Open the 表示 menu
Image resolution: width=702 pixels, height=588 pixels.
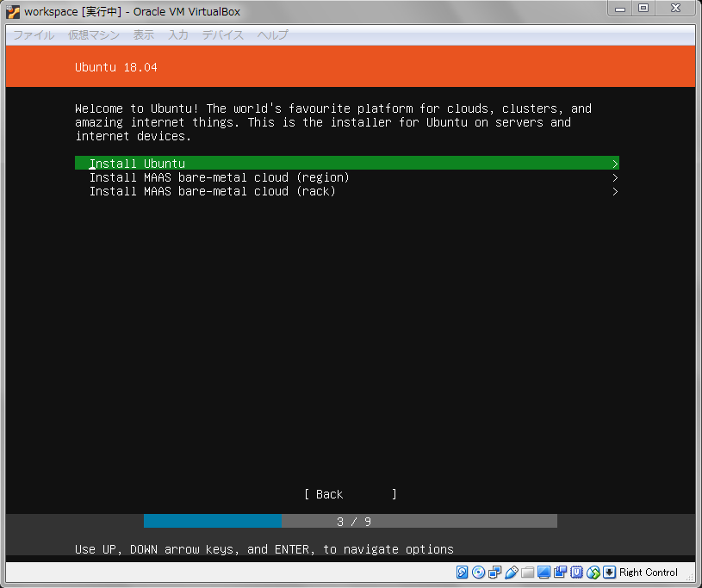143,35
